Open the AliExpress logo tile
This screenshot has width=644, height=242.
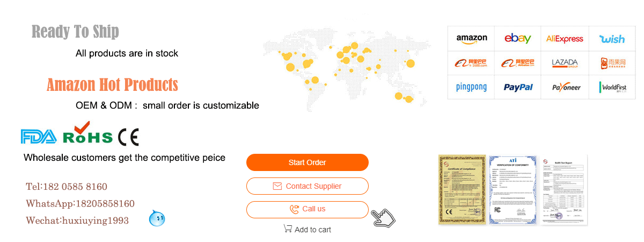[x=565, y=39]
